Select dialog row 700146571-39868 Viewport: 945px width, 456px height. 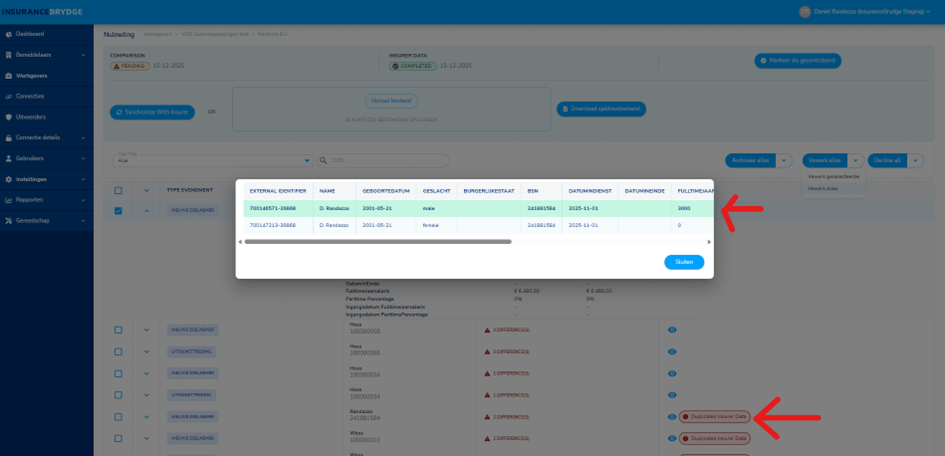point(479,208)
